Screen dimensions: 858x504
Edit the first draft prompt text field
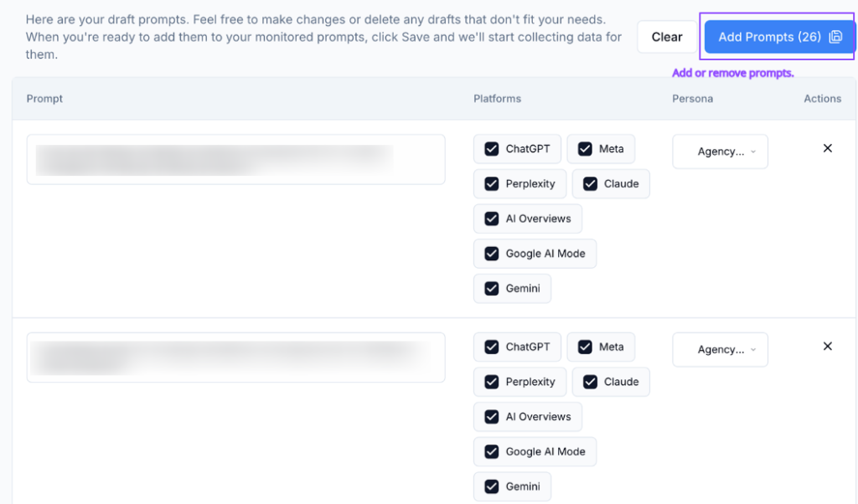(x=235, y=159)
